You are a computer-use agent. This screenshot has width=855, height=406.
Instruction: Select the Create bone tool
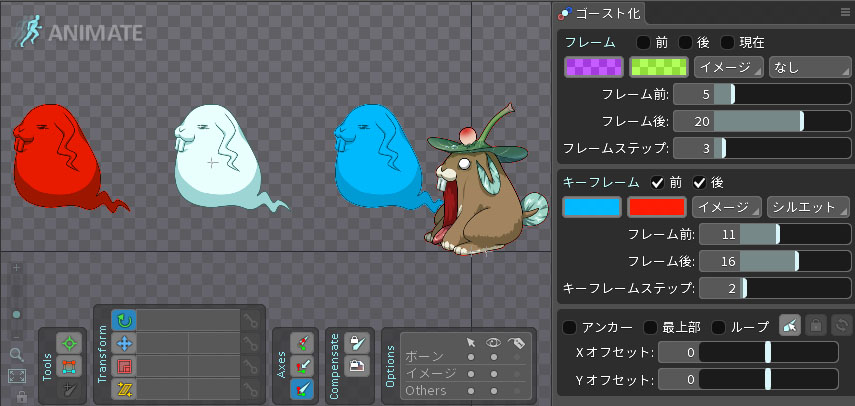pos(69,389)
